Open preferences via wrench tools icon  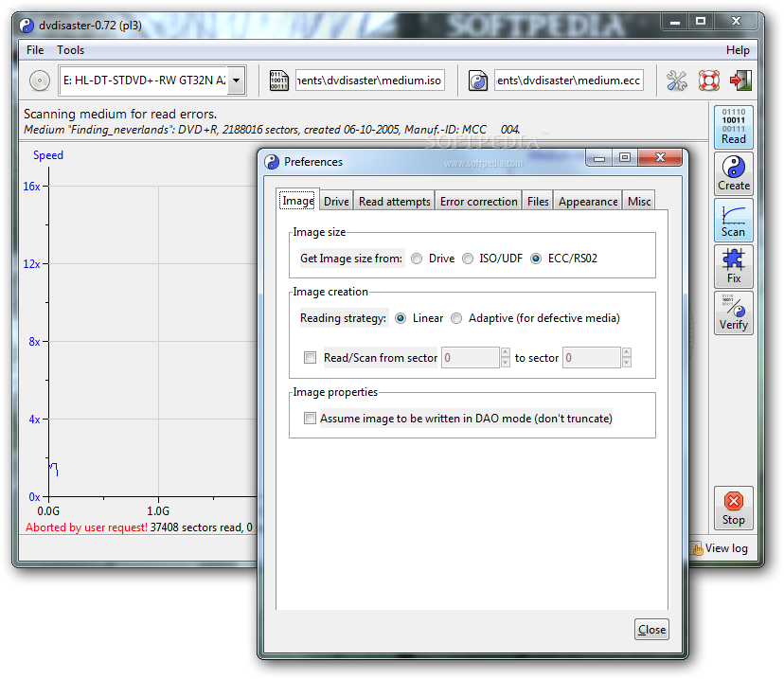pos(676,80)
